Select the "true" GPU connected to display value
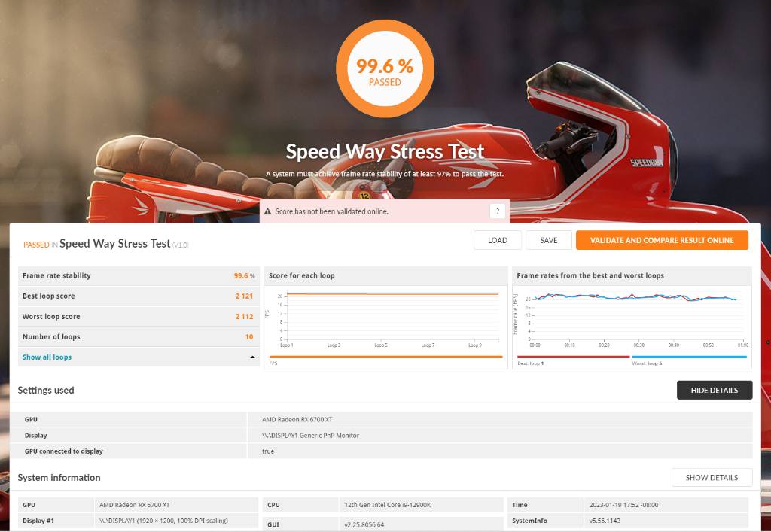The image size is (771, 532). [268, 451]
